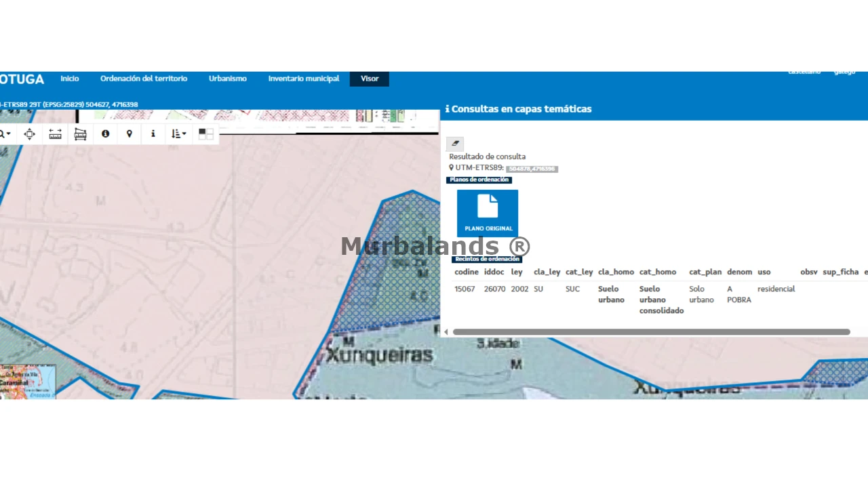The height and width of the screenshot is (488, 868).
Task: Open the Urbanismo menu
Action: tap(228, 79)
